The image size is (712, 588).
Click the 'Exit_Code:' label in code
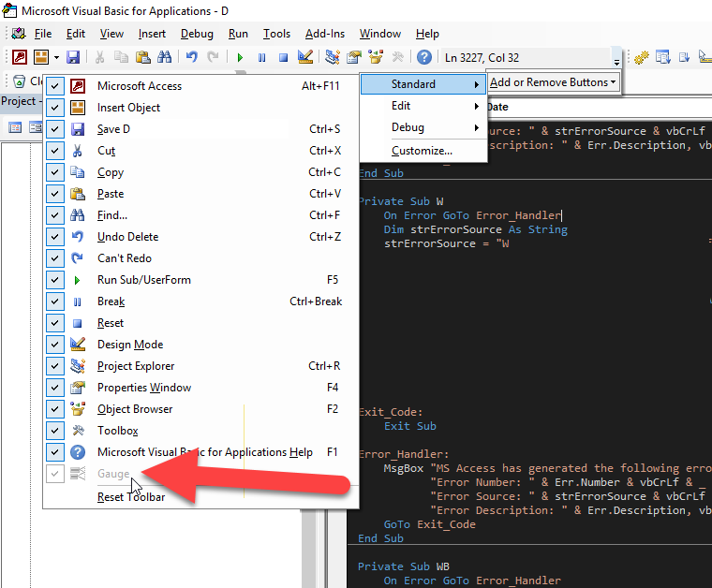[x=391, y=412]
